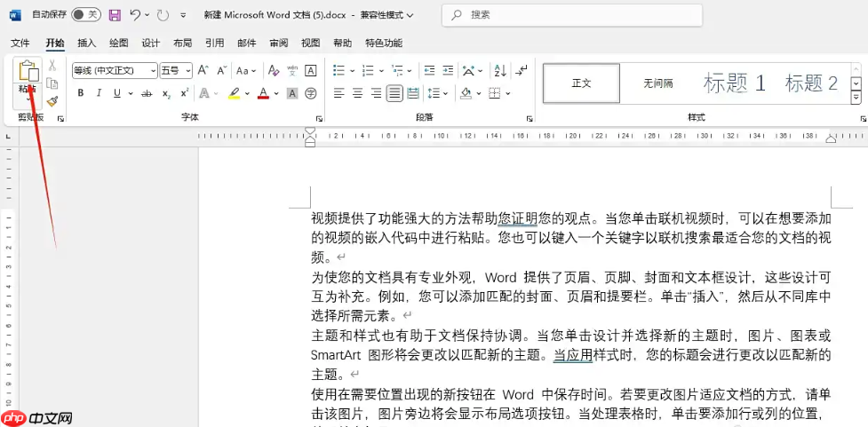868x427 pixels.
Task: Open the Paragraph dialog launcher
Action: pyautogui.click(x=530, y=118)
